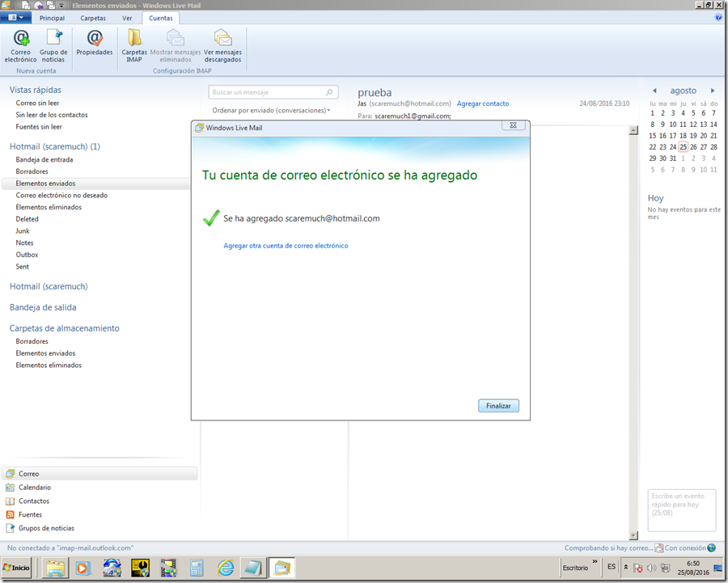The width and height of the screenshot is (728, 583).
Task: Click Agregar otra cuenta de correo electrónico link
Action: [x=286, y=246]
